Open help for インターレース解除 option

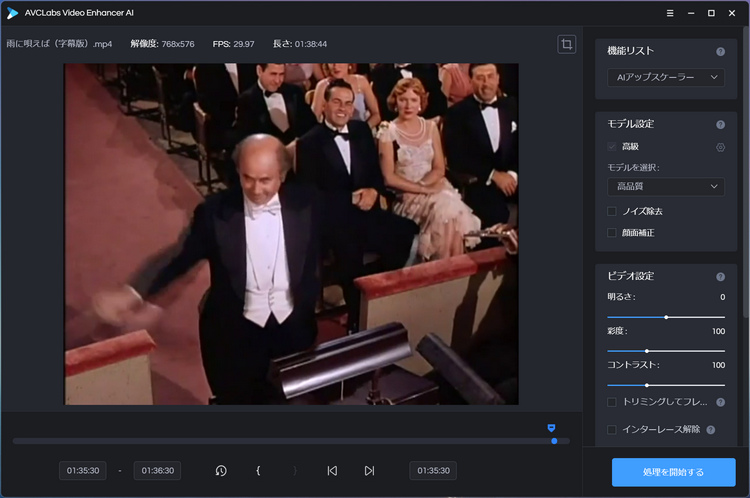click(x=711, y=430)
